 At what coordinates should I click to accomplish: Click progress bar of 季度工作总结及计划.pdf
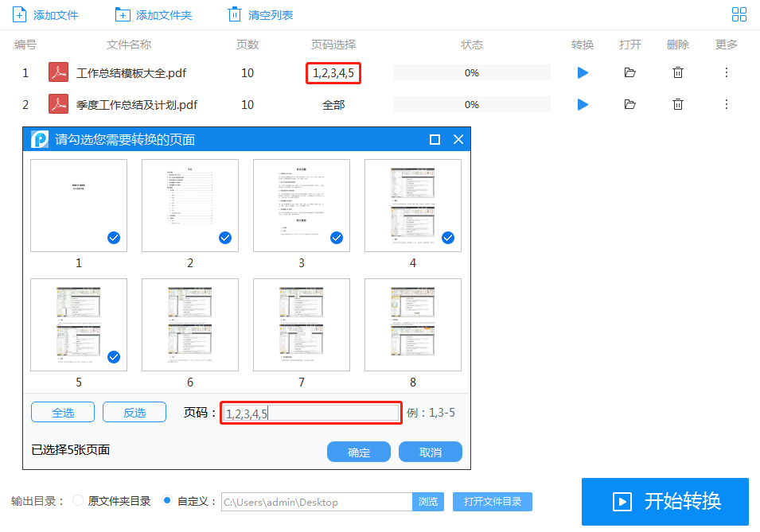point(472,104)
